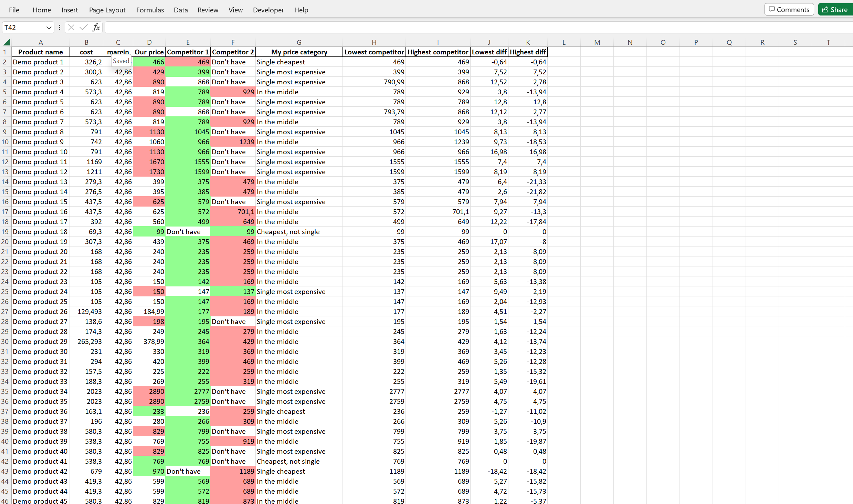Screen dimensions: 853x504
Task: Click the Name Box showing T42
Action: (24, 28)
